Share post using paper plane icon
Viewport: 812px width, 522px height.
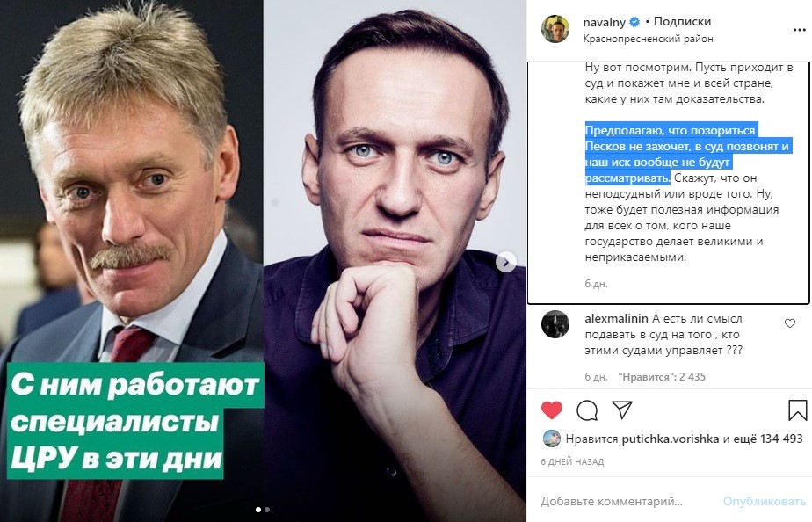pyautogui.click(x=622, y=410)
